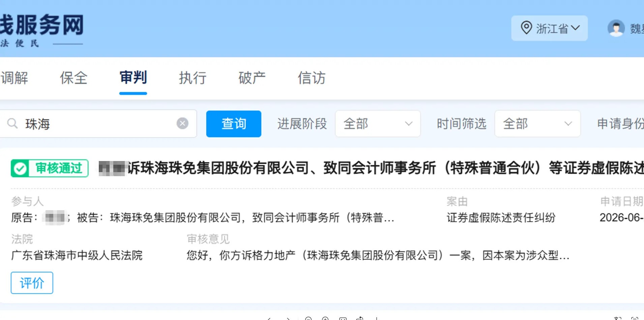The height and width of the screenshot is (320, 644).
Task: Click the location pin icon beside 浙江省
Action: [526, 28]
